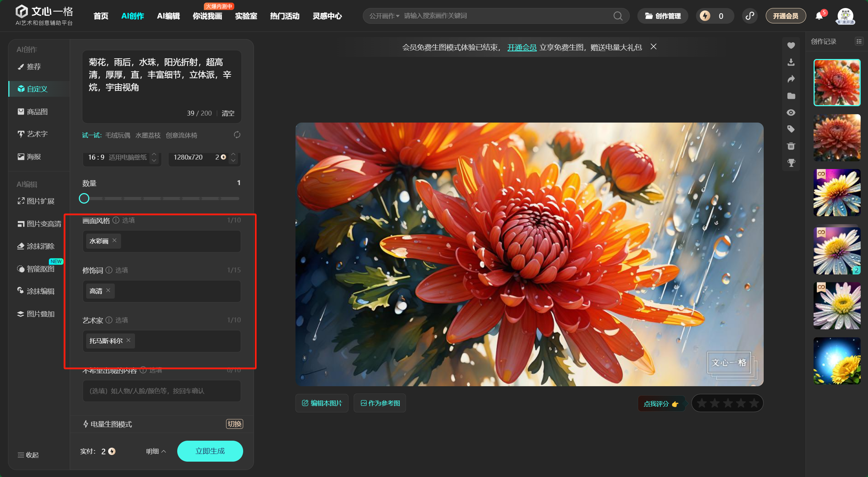Click the 立即生成 button
Screen dimensions: 868x477
[210, 451]
